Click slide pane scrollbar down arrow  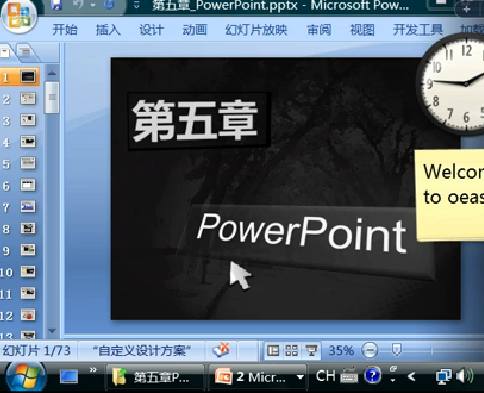tap(52, 331)
